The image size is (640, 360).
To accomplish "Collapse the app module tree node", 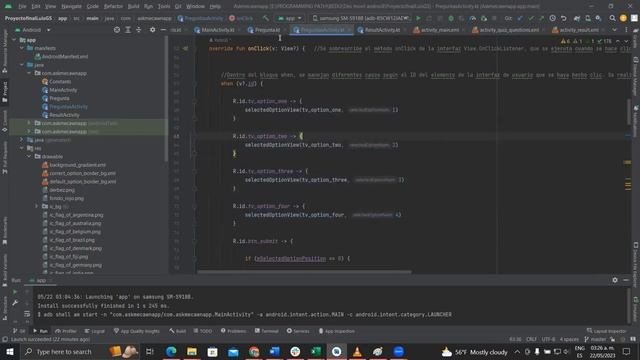I will pyautogui.click(x=15, y=40).
